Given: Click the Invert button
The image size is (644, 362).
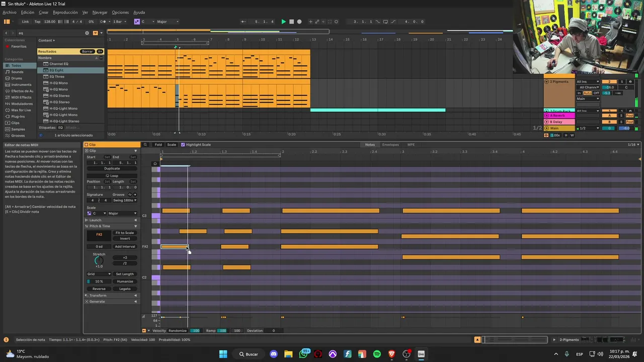Looking at the screenshot, I should tap(125, 238).
